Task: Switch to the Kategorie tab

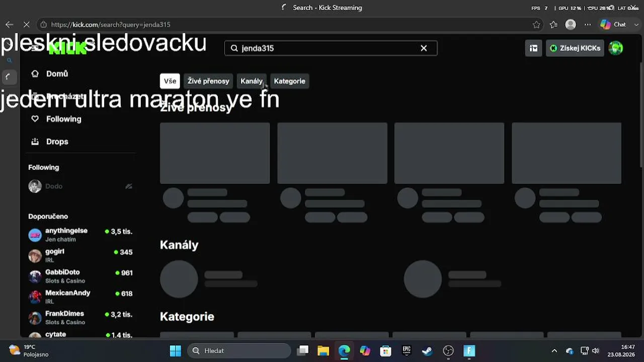Action: (289, 81)
